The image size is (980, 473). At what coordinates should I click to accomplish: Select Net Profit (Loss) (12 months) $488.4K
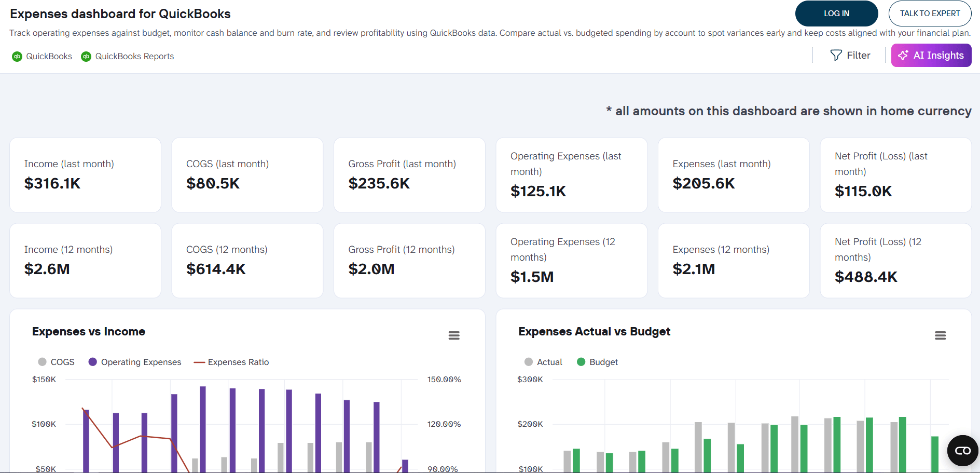[896, 261]
